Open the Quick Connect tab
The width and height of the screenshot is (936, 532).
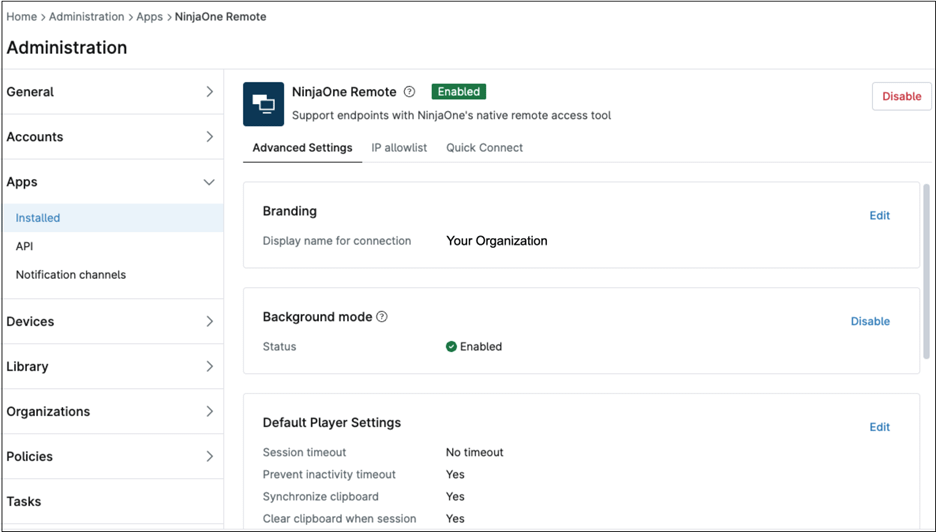pyautogui.click(x=484, y=148)
